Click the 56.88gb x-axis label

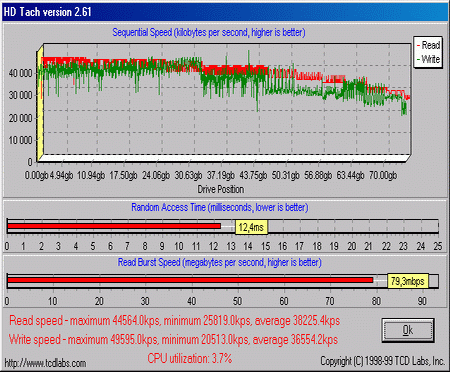click(x=318, y=175)
